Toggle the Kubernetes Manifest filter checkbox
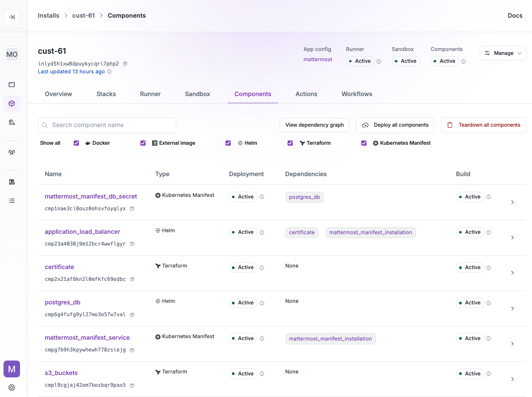Image resolution: width=532 pixels, height=397 pixels. tap(364, 143)
